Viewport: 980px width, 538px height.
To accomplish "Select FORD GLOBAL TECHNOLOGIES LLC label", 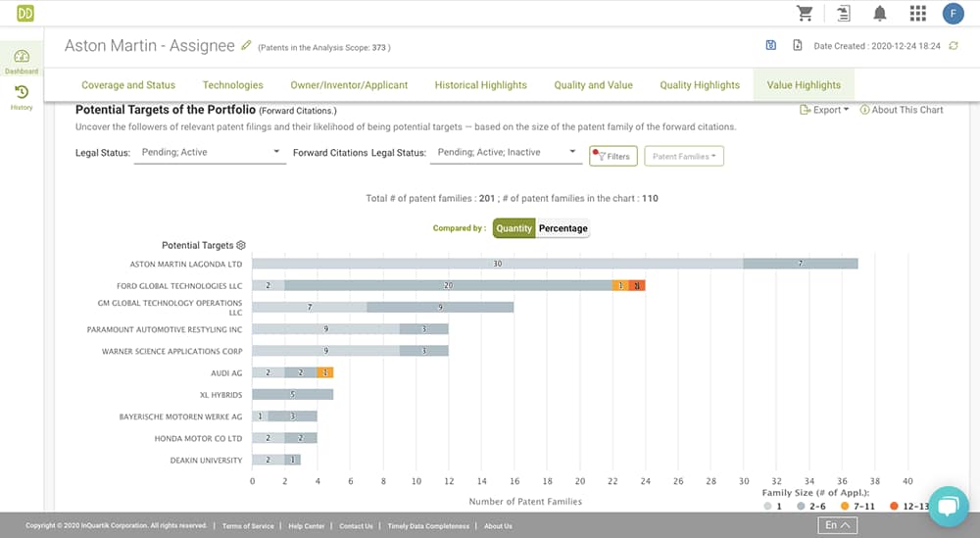I will 179,286.
